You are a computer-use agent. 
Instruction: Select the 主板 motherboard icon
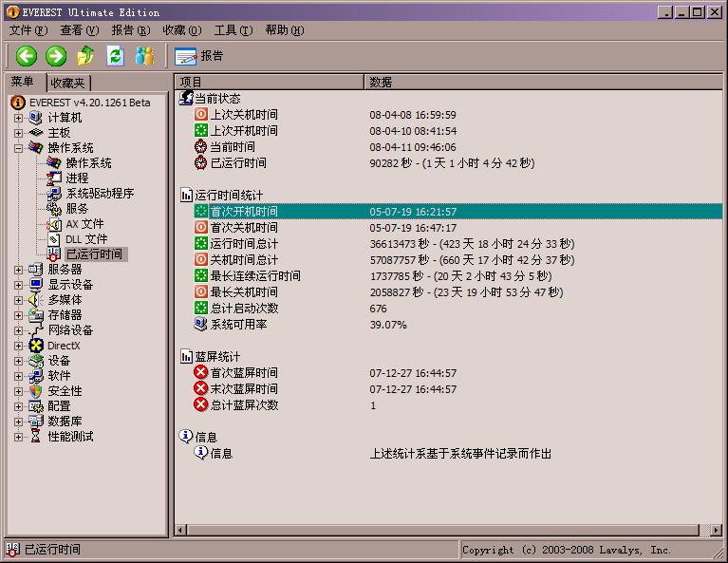[x=36, y=133]
